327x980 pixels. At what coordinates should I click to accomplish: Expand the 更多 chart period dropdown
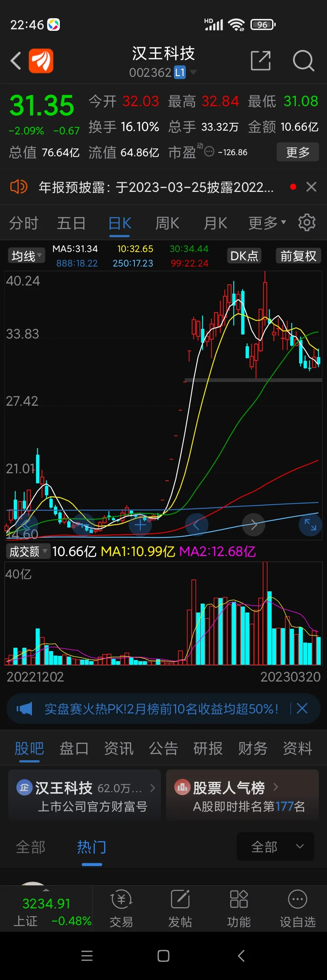(267, 223)
